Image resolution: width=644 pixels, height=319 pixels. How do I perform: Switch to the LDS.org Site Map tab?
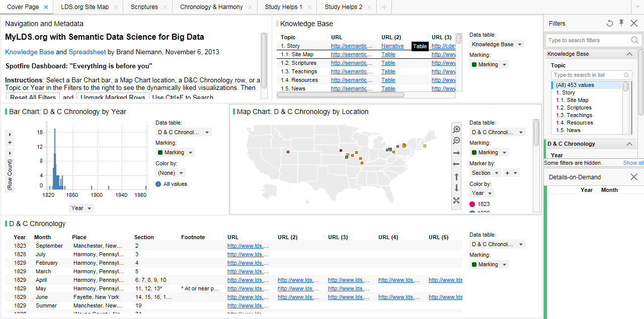coord(85,7)
